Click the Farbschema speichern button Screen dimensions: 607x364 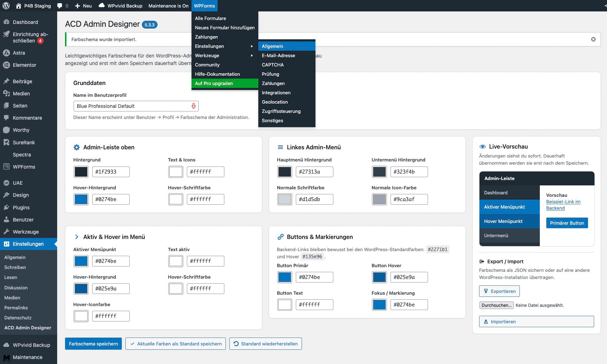click(x=93, y=344)
